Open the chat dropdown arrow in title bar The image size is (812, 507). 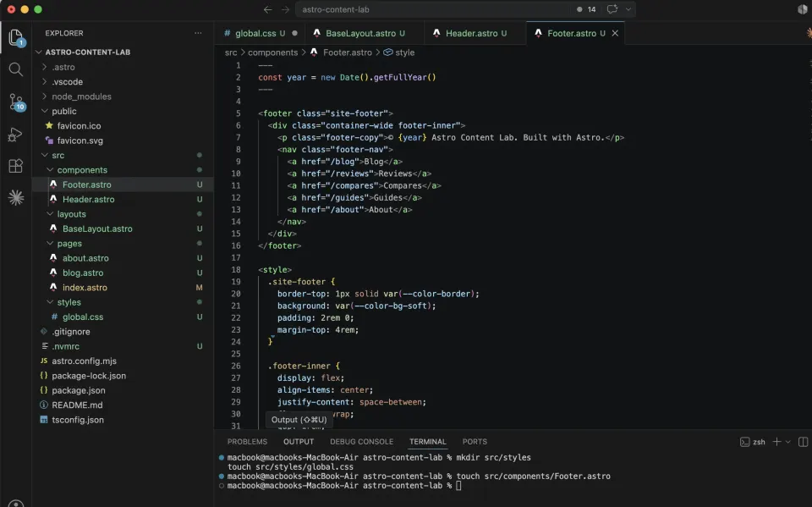click(x=628, y=9)
